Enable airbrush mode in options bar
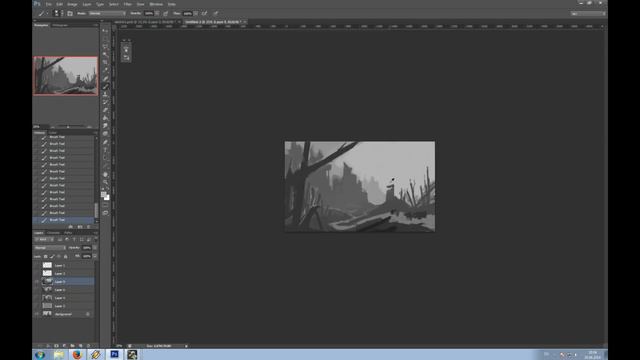Viewport: 640px width, 360px height. point(204,13)
